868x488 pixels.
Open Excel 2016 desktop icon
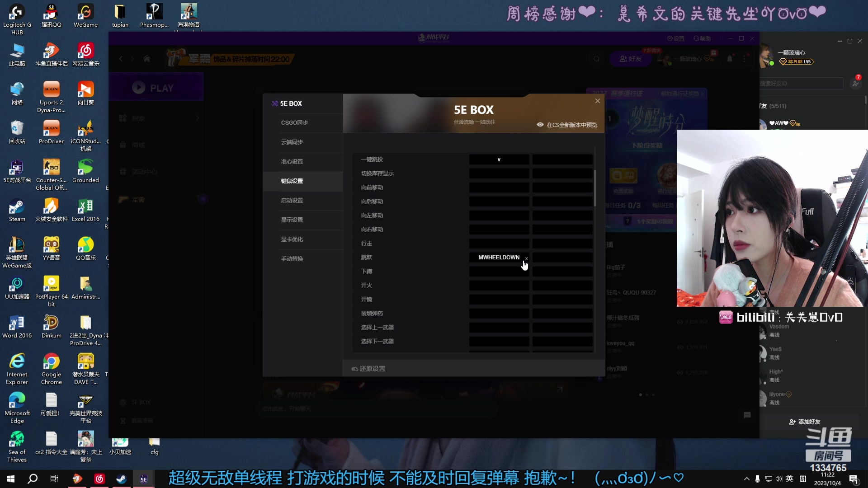(85, 210)
